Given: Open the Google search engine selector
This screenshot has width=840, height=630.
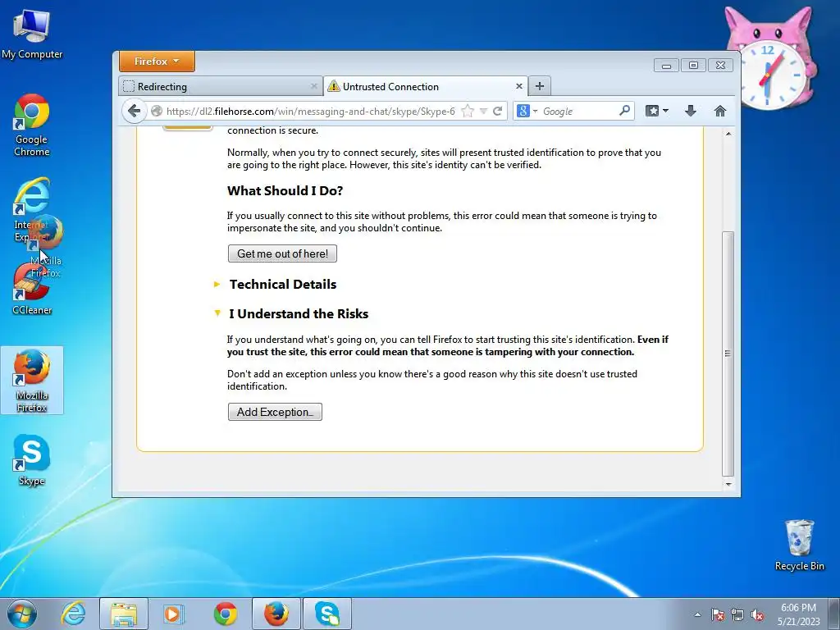Looking at the screenshot, I should point(527,111).
